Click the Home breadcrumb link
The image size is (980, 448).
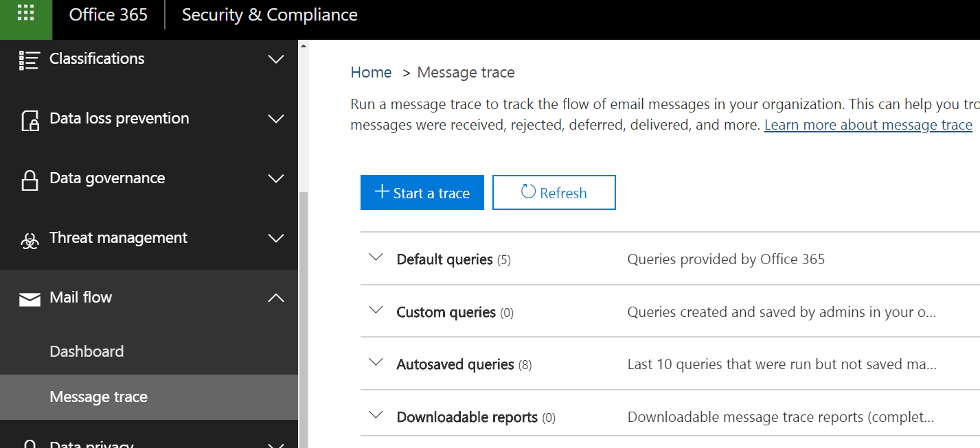371,72
